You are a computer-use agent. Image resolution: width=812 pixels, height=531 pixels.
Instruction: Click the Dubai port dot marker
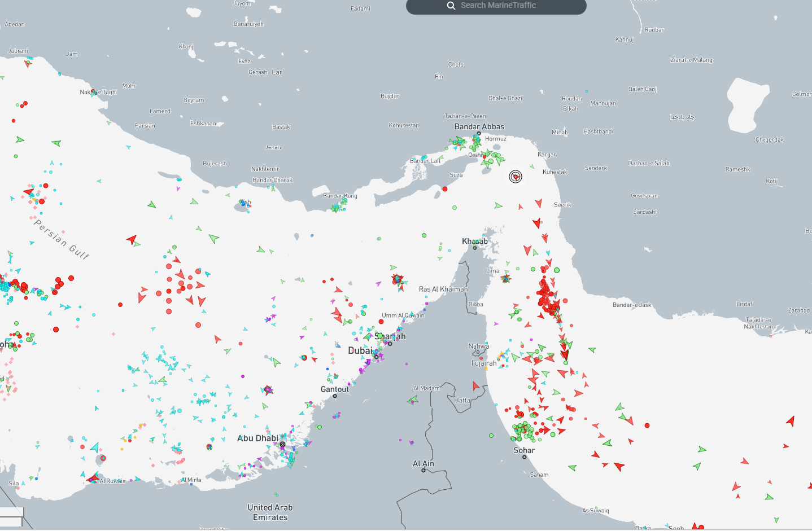click(x=377, y=357)
